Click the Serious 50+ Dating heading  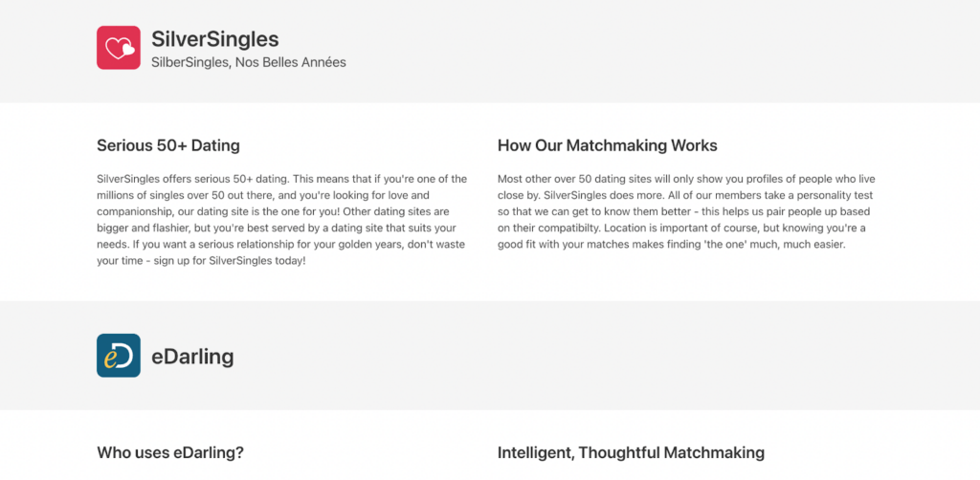[x=168, y=146]
